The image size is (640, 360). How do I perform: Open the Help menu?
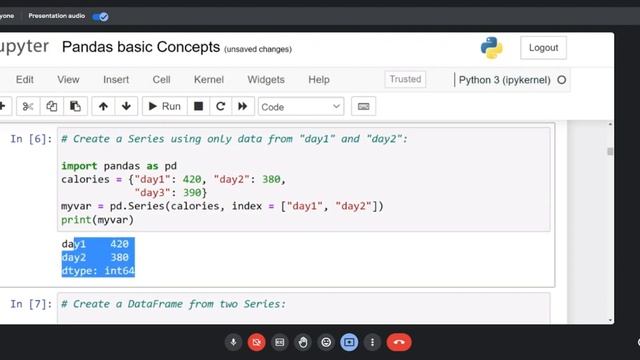coord(319,80)
